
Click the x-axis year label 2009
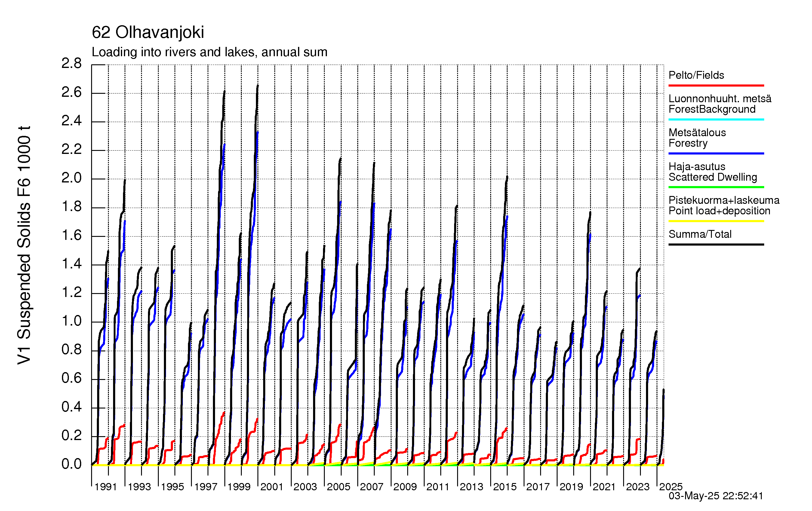(x=405, y=487)
